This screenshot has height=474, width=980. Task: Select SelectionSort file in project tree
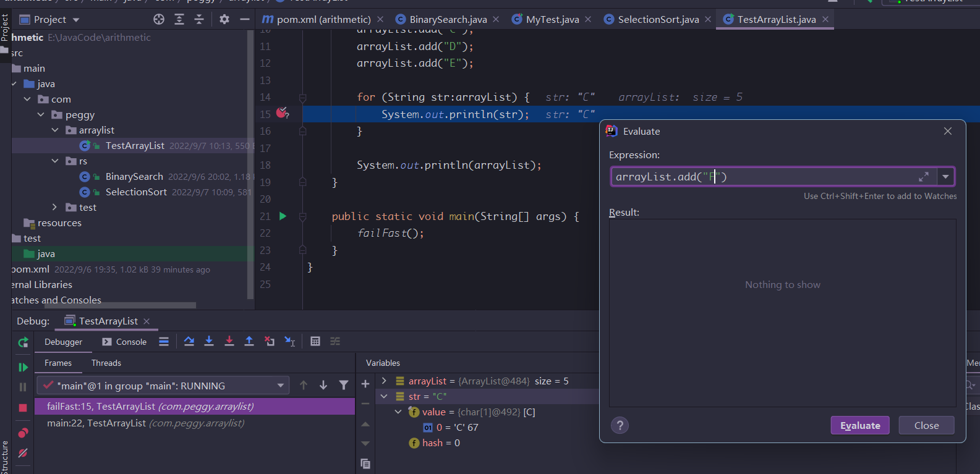point(136,192)
